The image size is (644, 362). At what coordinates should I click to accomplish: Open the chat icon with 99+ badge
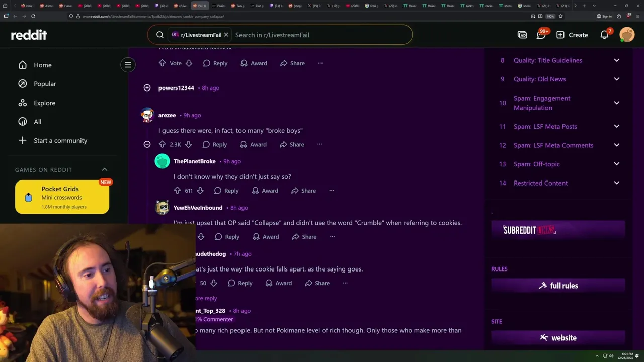[541, 35]
